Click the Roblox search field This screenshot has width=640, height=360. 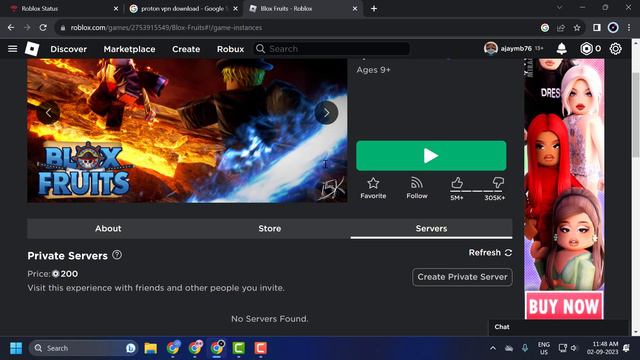[331, 49]
